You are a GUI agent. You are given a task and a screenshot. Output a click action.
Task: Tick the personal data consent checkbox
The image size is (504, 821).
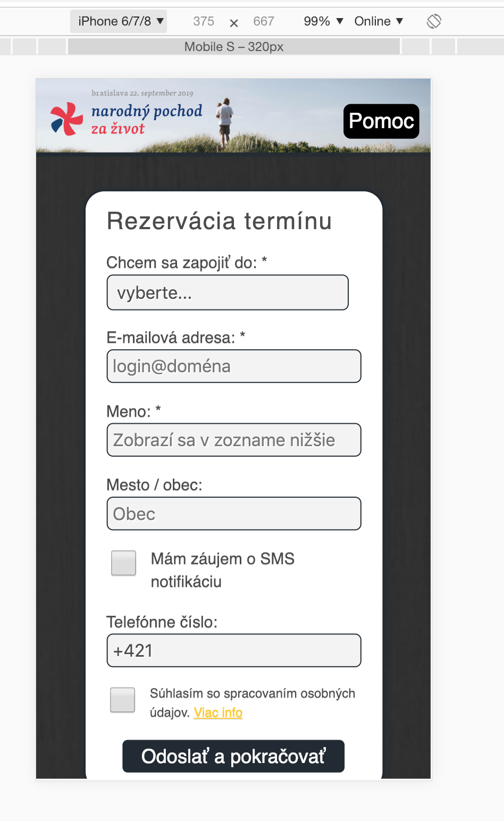coord(122,700)
